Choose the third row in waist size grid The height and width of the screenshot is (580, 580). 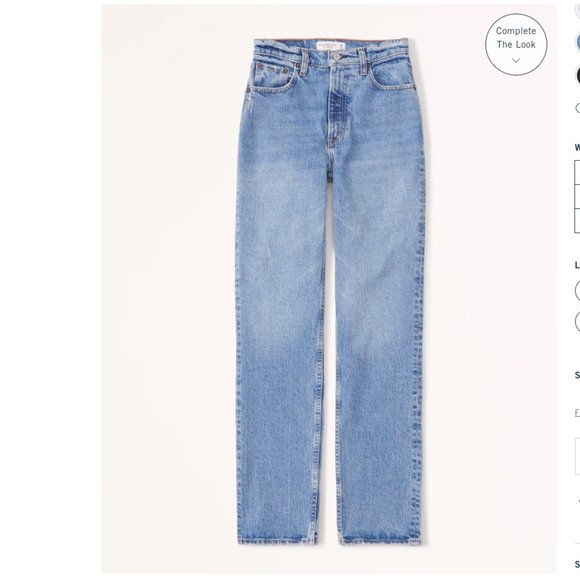coord(577,220)
